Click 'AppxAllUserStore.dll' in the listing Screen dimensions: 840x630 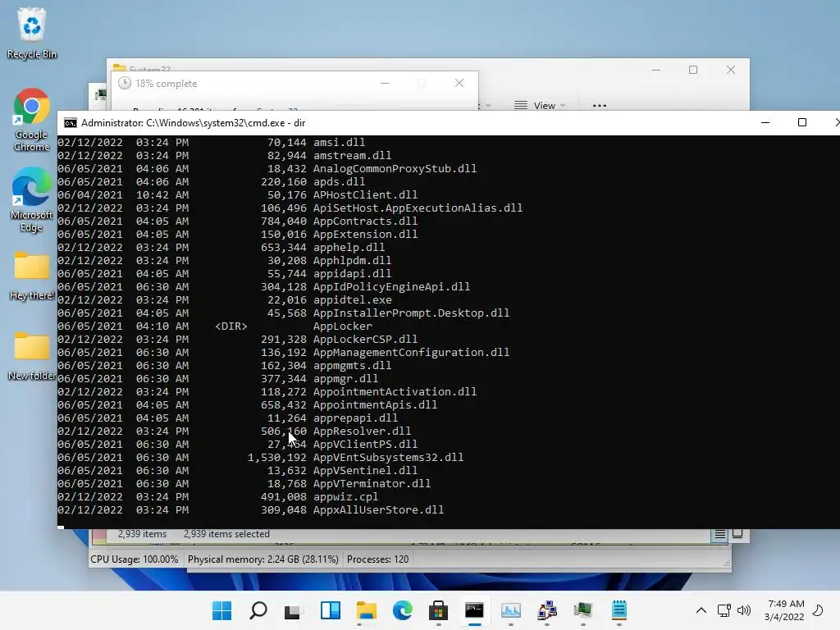[x=379, y=510]
